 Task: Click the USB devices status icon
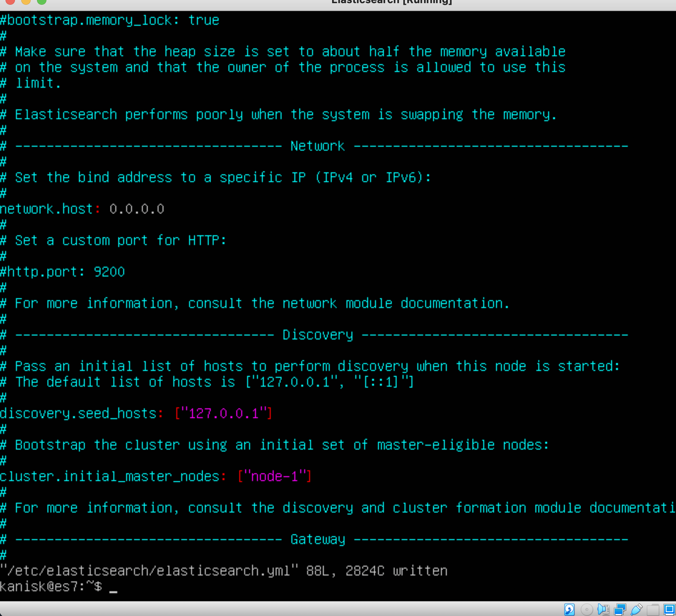[636, 609]
